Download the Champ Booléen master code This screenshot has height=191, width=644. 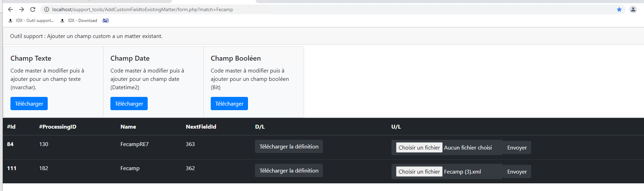coord(229,104)
